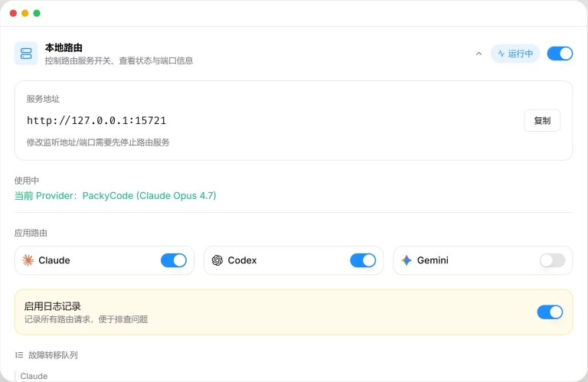Click the Claude label in routing card
This screenshot has height=382, width=588.
point(54,260)
